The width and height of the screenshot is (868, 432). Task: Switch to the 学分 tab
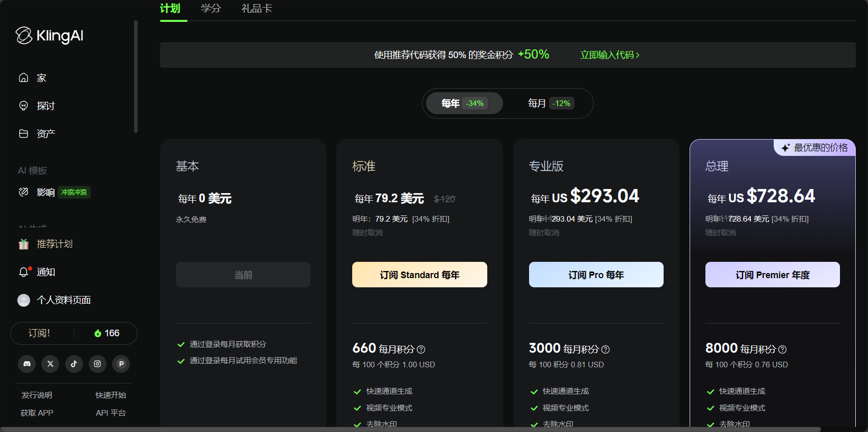(x=211, y=9)
